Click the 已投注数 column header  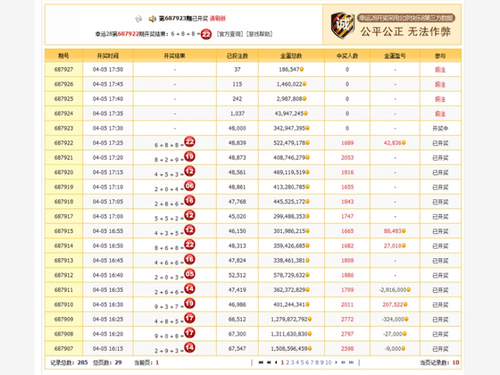pos(237,56)
